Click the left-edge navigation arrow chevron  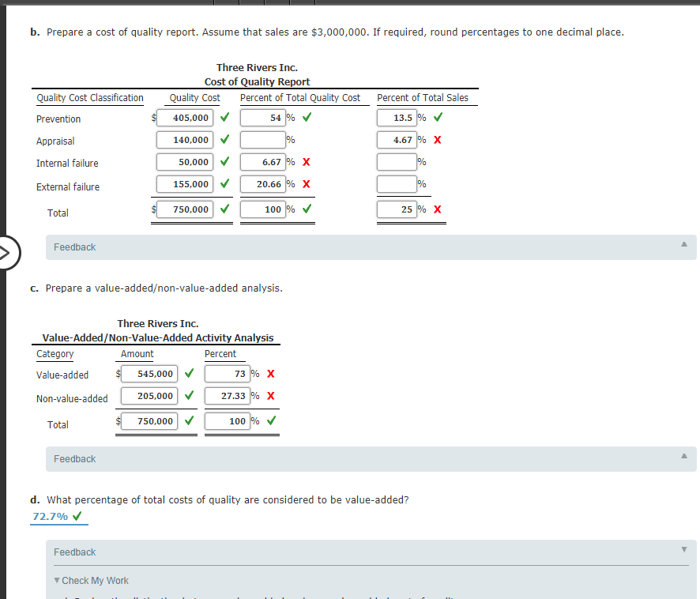[6, 253]
